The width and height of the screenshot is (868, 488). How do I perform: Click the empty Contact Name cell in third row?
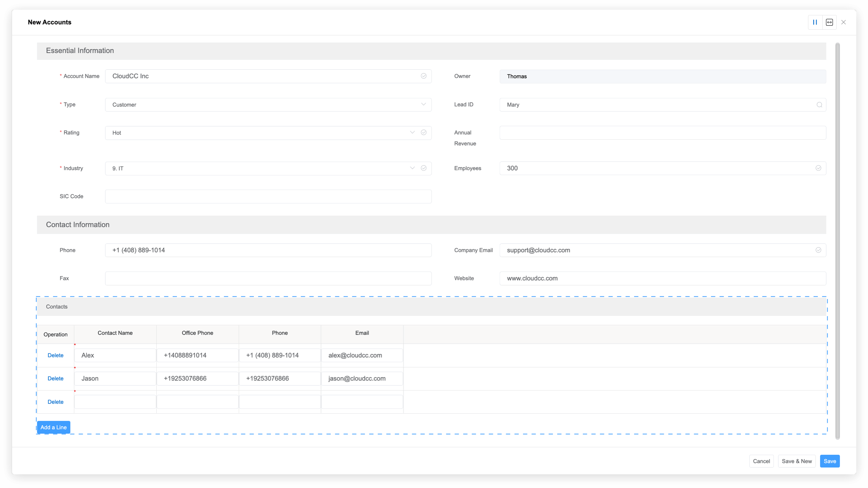(115, 402)
